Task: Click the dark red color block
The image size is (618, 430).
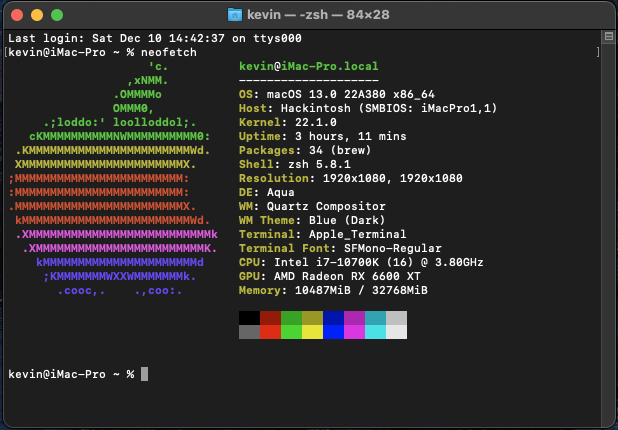Action: coord(270,318)
